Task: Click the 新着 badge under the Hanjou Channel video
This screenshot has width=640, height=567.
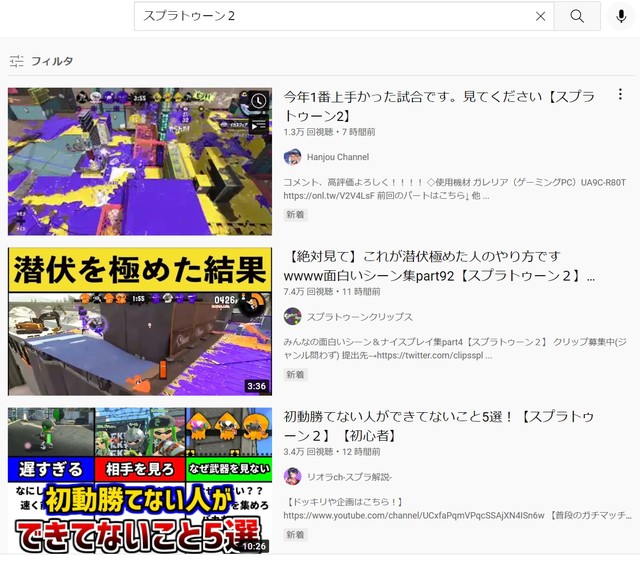Action: point(295,215)
